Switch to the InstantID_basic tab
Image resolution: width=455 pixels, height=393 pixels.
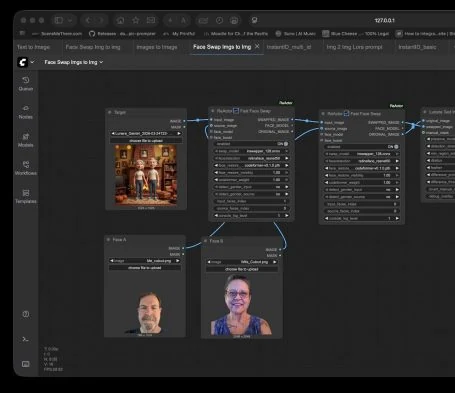point(417,47)
